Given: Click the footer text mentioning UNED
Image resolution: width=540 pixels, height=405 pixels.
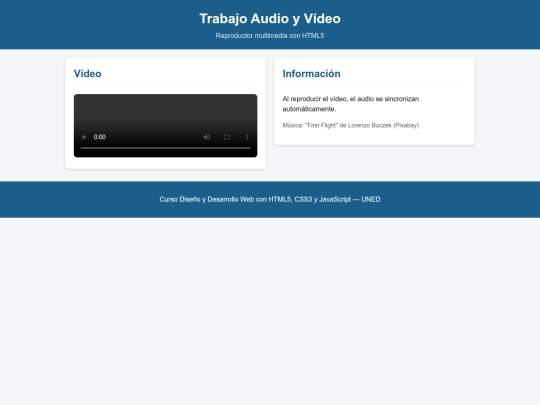Looking at the screenshot, I should coord(270,199).
